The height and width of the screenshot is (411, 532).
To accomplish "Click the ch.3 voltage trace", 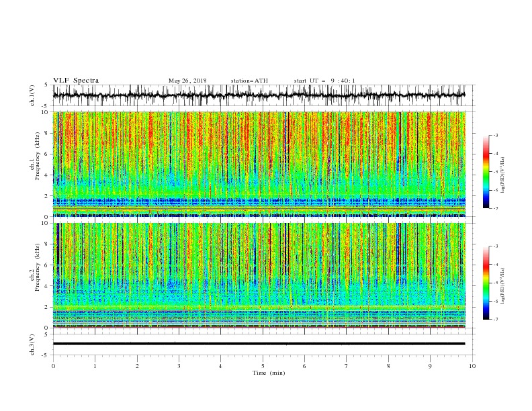I will (259, 344).
